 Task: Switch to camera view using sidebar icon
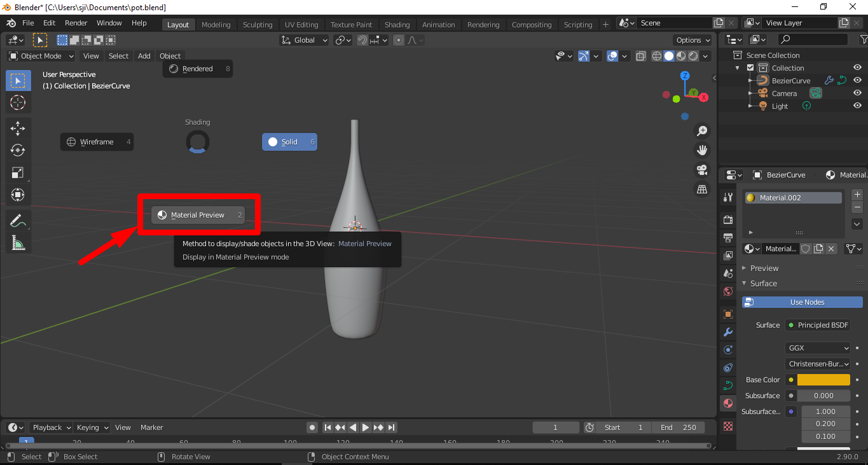[x=701, y=170]
